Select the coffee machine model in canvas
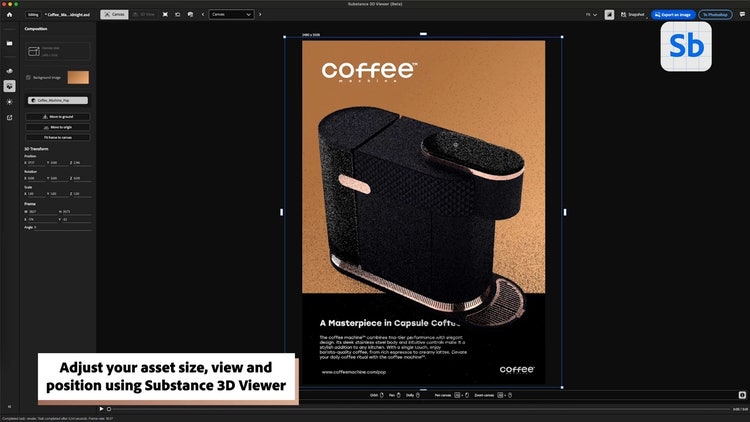The height and width of the screenshot is (422, 750). (x=421, y=215)
